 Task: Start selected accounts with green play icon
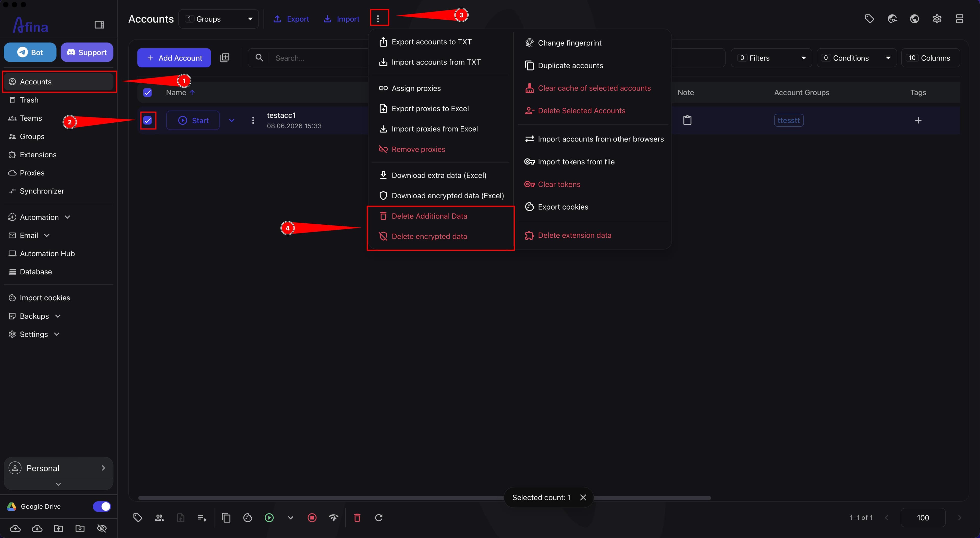tap(269, 517)
